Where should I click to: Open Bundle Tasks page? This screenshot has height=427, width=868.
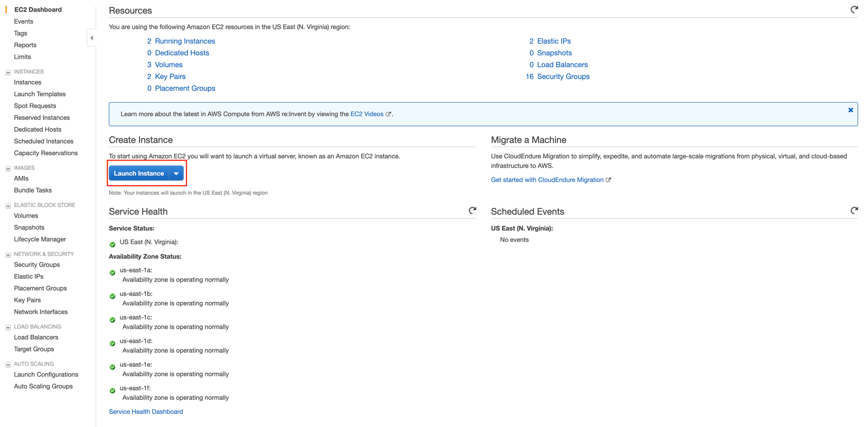(33, 190)
